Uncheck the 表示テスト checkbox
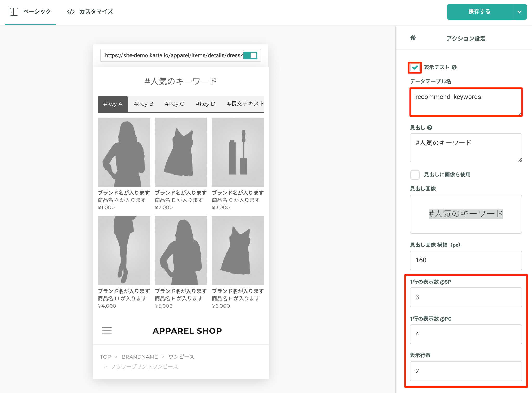 click(x=415, y=68)
